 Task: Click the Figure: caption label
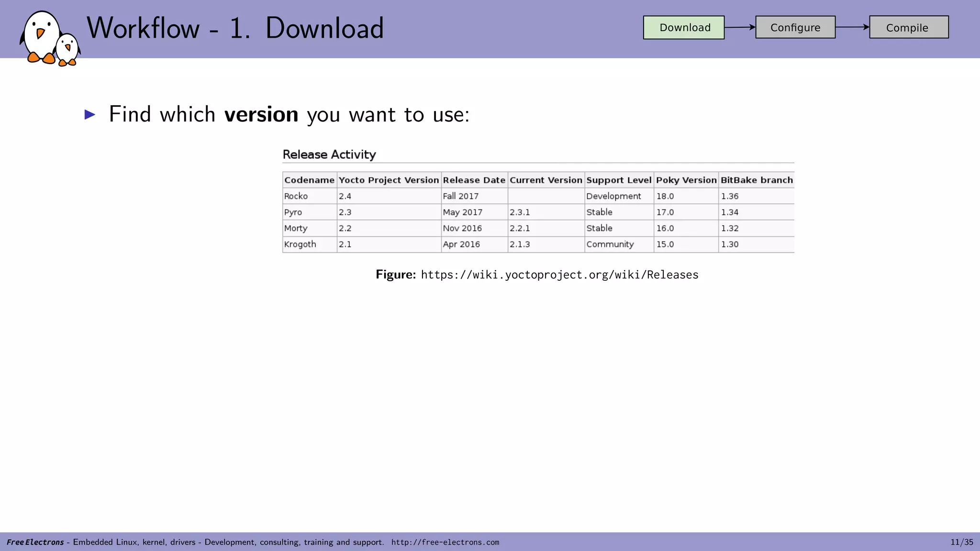click(x=396, y=274)
